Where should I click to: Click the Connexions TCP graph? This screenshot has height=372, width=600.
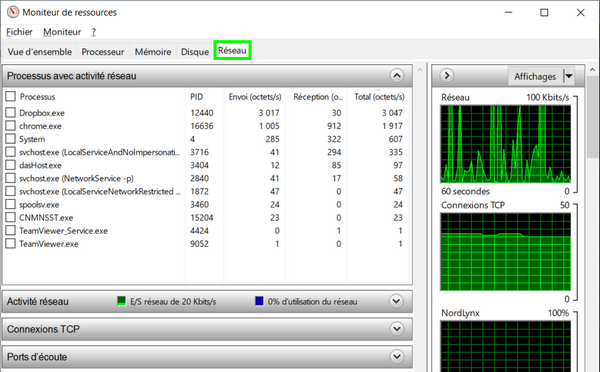pyautogui.click(x=505, y=252)
